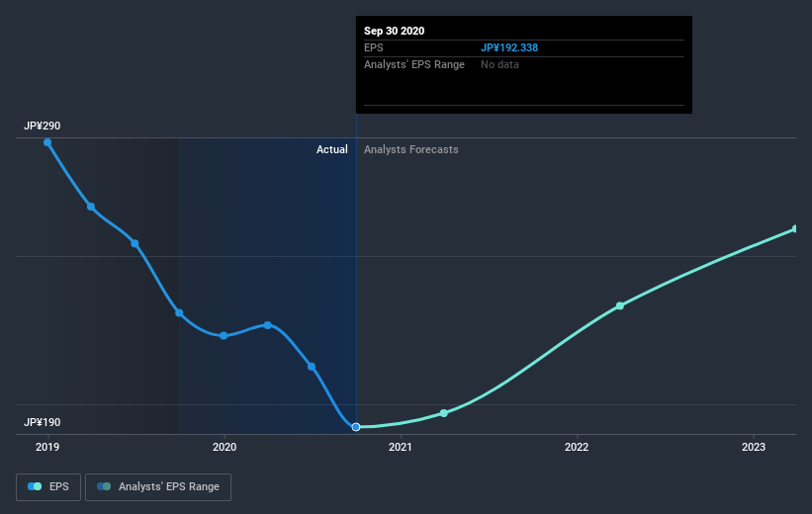
Task: Select the first EPS point at JP¥290
Action: [x=47, y=142]
